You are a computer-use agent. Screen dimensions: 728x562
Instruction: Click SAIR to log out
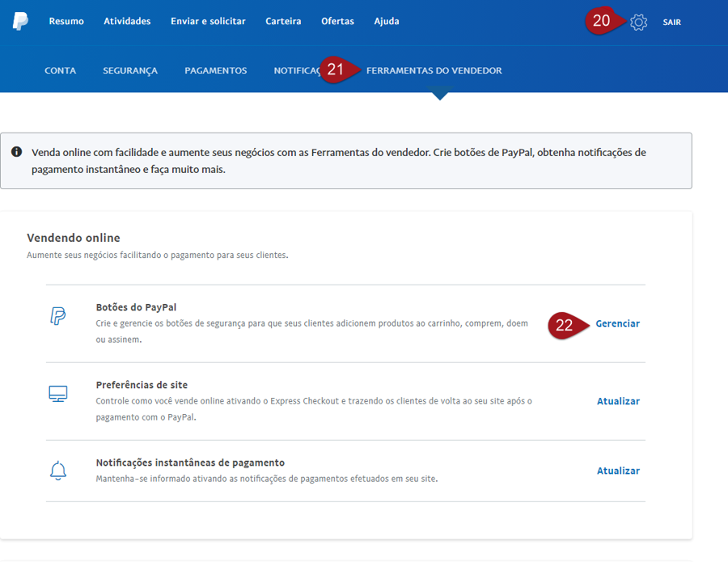coord(671,22)
